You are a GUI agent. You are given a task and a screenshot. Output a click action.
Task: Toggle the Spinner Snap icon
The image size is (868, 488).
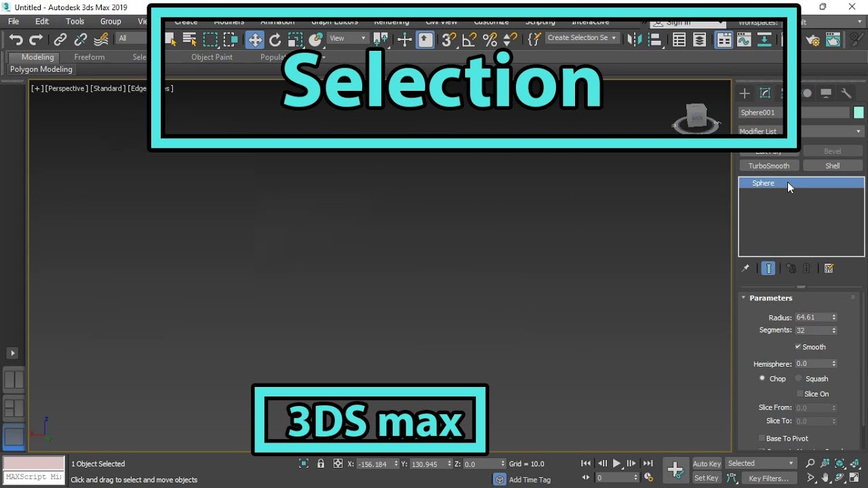(x=510, y=40)
